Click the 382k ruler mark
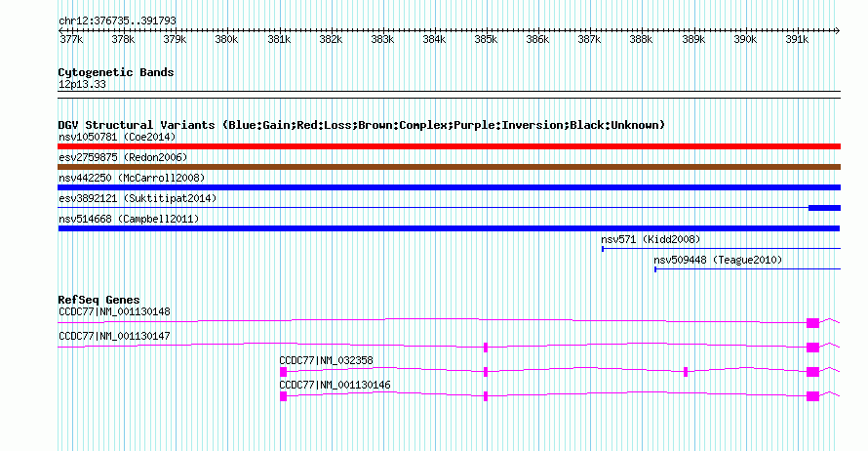This screenshot has width=868, height=451. (331, 39)
